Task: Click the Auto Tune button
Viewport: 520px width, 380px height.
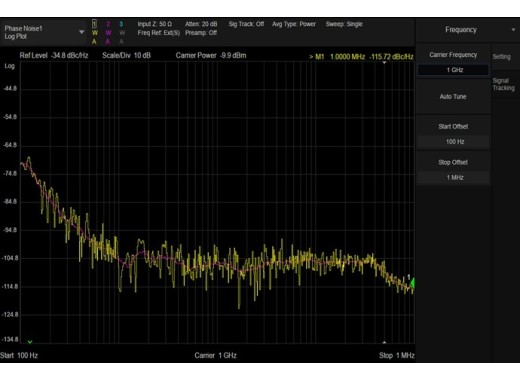Action: click(x=453, y=97)
